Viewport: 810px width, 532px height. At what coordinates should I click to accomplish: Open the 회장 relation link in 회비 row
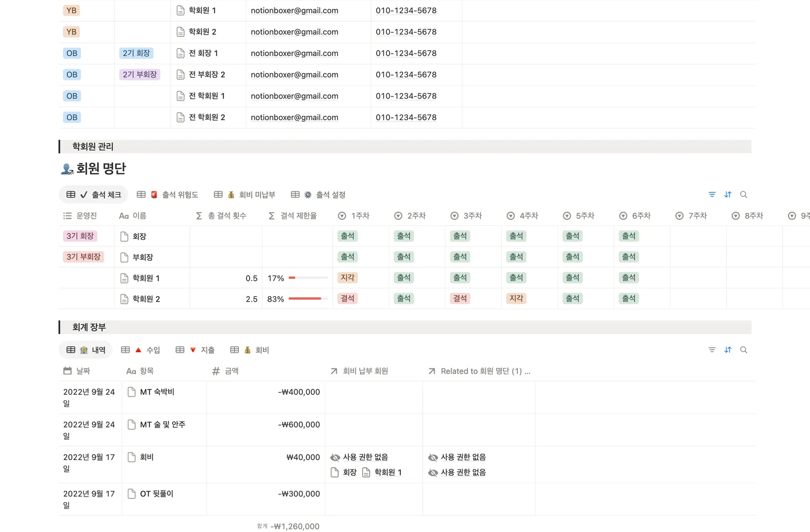coord(344,472)
